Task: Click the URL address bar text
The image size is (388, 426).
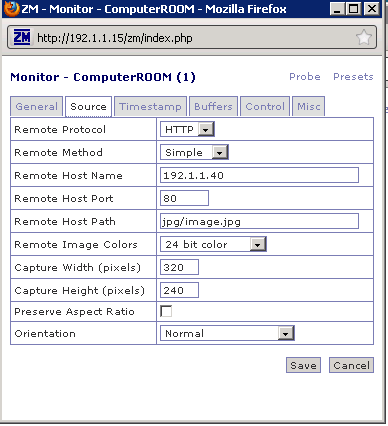Action: tap(115, 38)
